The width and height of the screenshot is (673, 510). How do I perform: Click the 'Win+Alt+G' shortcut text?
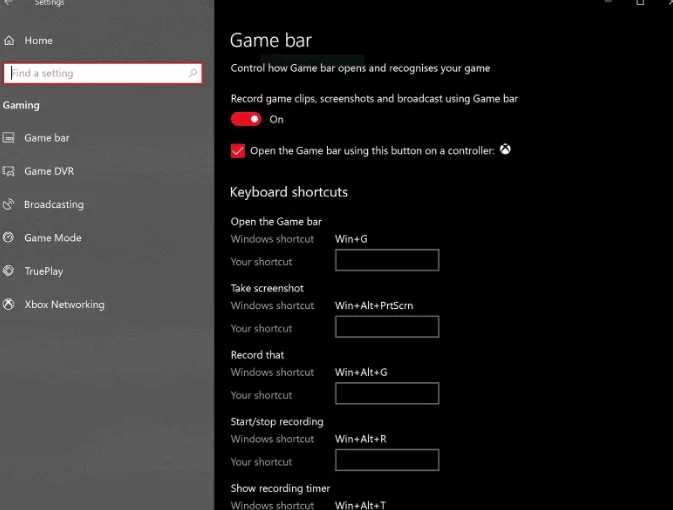(x=361, y=372)
